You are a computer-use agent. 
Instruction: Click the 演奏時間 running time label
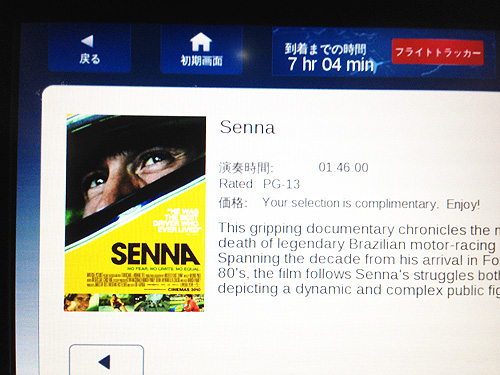tap(246, 168)
